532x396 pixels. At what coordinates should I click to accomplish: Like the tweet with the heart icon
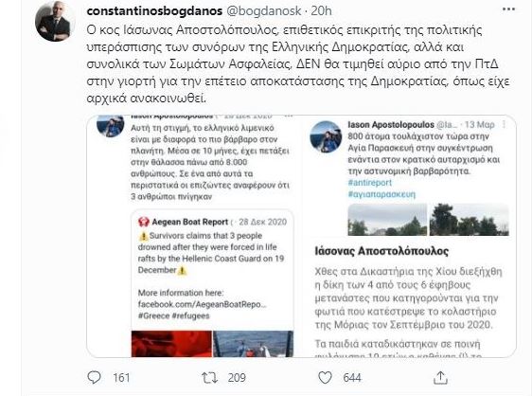(325, 378)
